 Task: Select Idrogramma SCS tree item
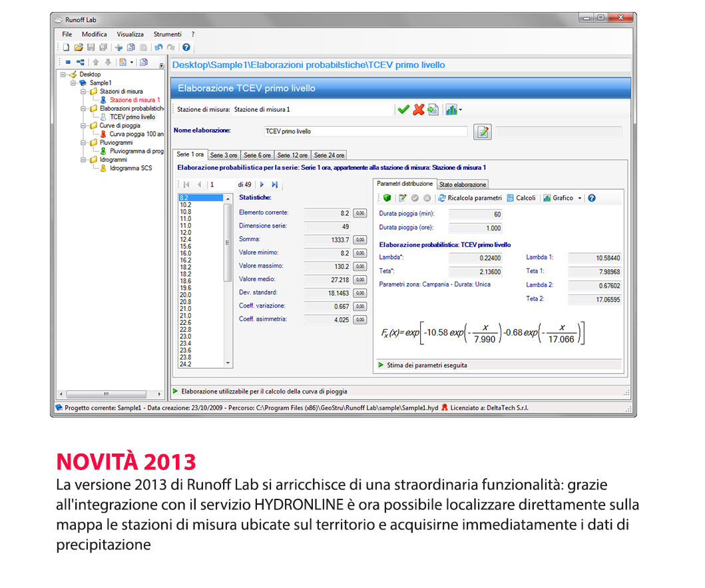[x=131, y=168]
